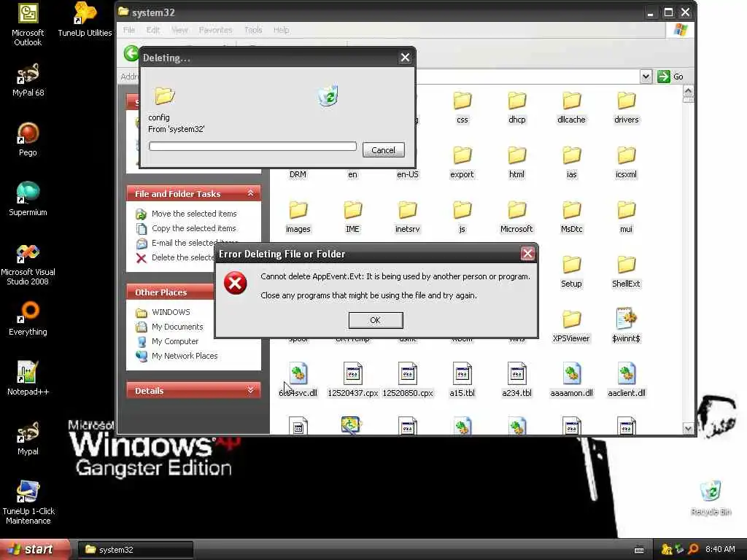Select the images folder
The image size is (747, 560).
coord(298,217)
